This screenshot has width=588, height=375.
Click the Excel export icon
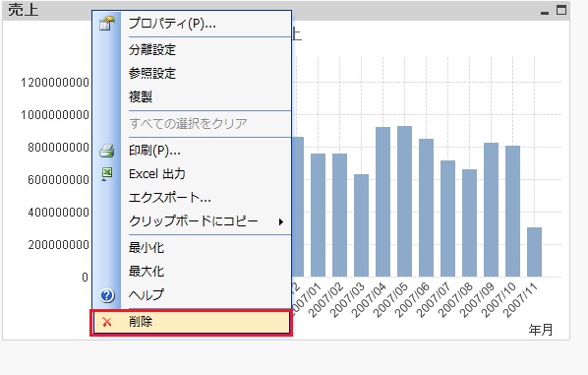click(x=107, y=174)
